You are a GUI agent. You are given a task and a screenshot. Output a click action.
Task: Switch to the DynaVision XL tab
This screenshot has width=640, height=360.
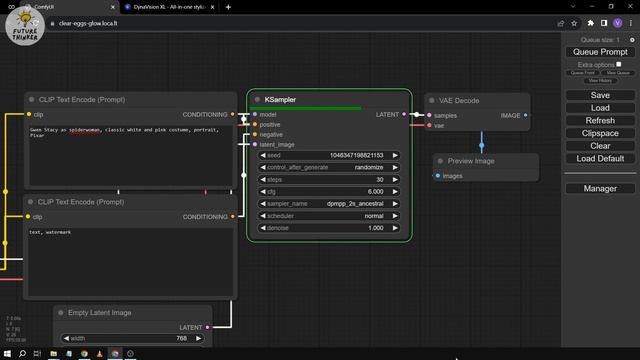[x=170, y=7]
